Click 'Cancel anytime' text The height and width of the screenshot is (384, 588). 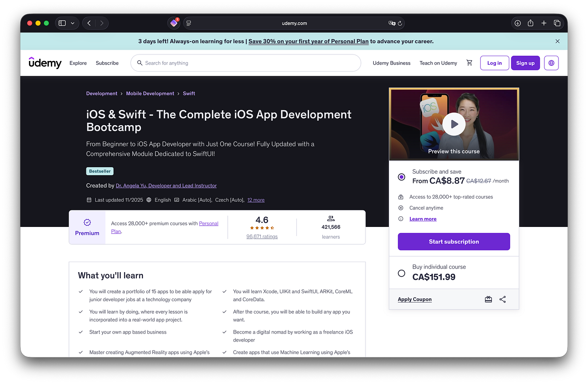tap(426, 208)
